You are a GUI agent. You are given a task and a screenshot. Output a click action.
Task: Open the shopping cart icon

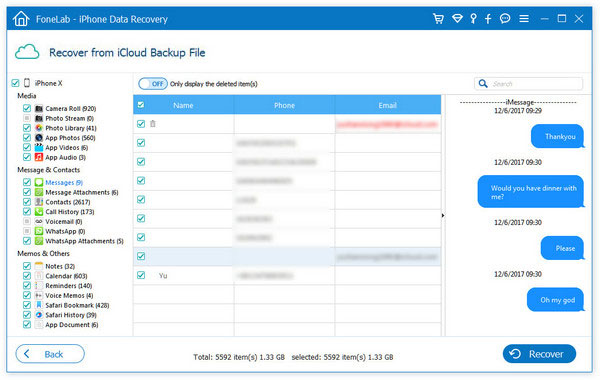[438, 18]
